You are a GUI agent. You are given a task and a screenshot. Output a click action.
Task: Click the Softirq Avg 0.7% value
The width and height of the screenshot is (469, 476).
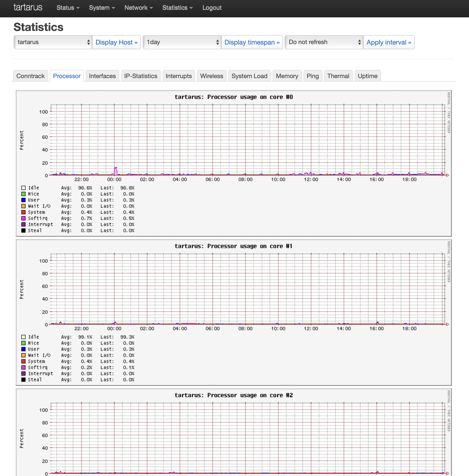tap(86, 218)
